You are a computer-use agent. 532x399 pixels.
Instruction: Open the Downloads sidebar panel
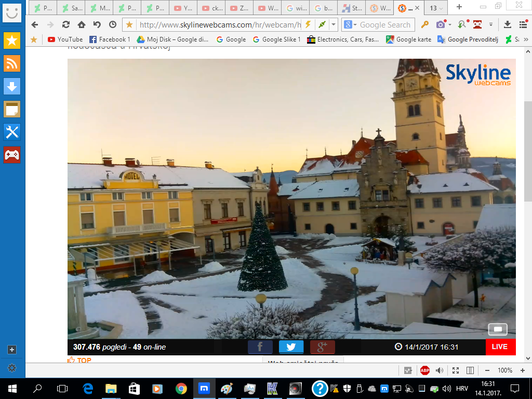[x=12, y=86]
